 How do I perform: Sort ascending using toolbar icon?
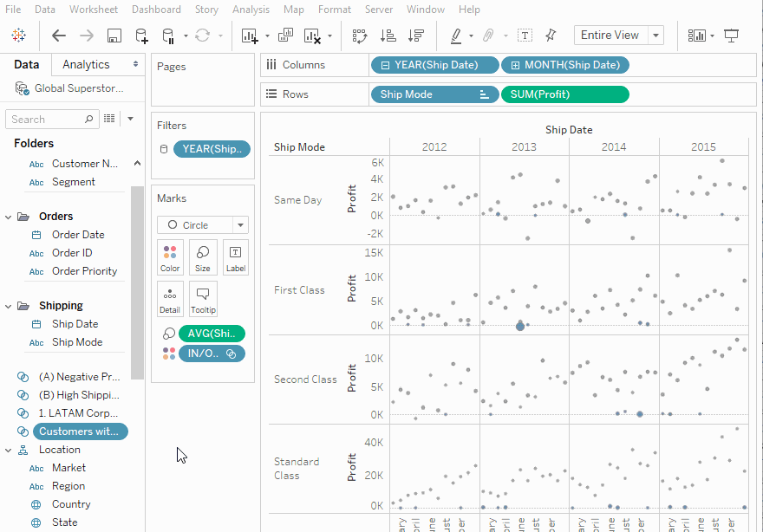pos(388,36)
